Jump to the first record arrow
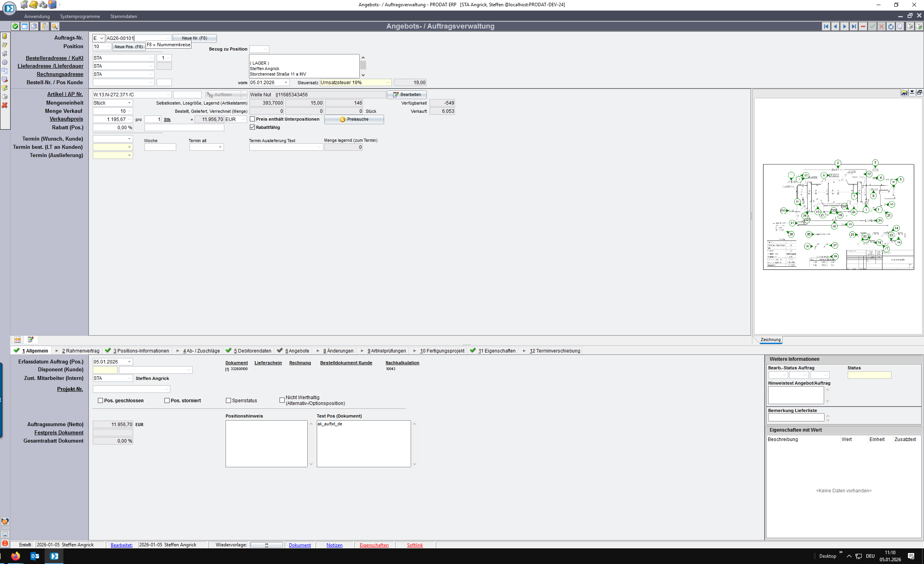The height and width of the screenshot is (564, 924). (826, 26)
